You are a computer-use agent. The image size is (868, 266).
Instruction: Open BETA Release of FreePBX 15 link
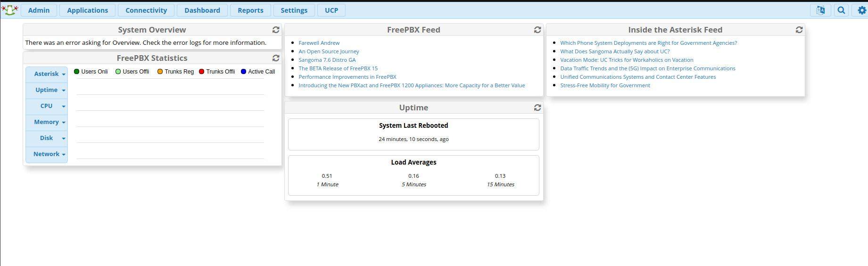(x=338, y=68)
